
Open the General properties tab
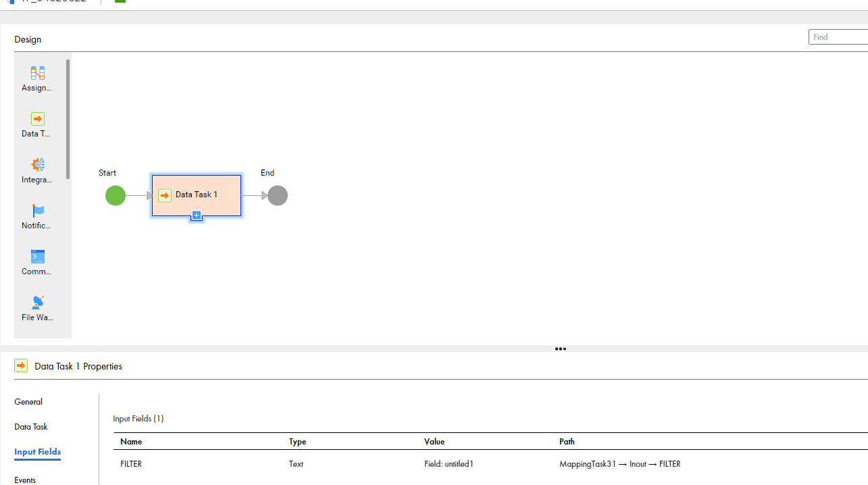pos(28,402)
